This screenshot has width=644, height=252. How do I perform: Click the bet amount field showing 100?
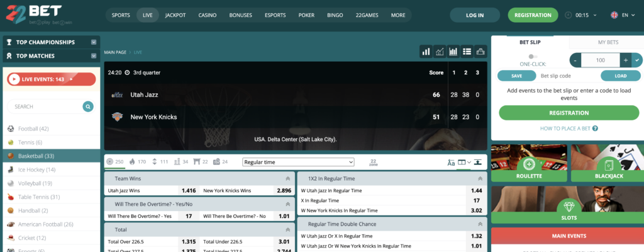tap(601, 60)
